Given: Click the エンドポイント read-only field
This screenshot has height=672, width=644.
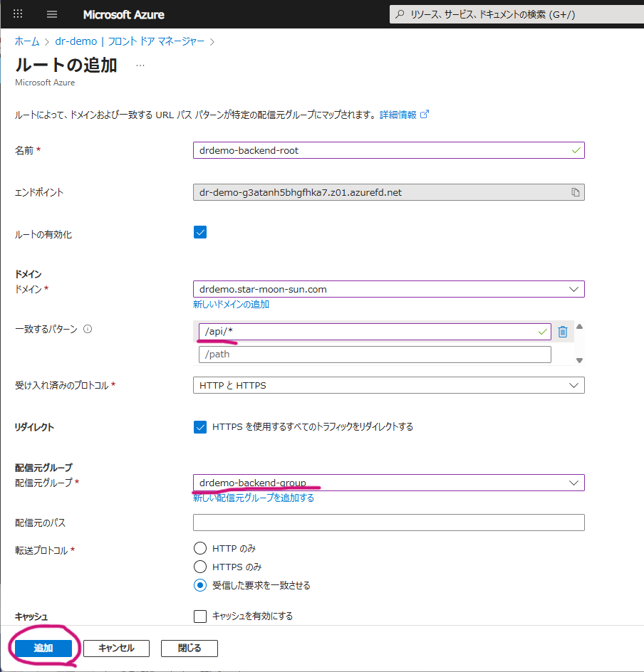Looking at the screenshot, I should pos(388,192).
